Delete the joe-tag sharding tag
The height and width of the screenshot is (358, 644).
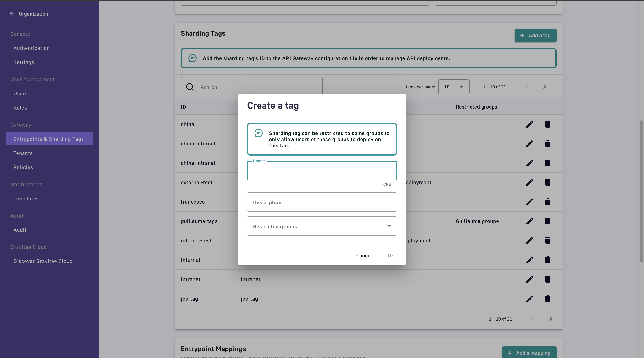tap(547, 299)
